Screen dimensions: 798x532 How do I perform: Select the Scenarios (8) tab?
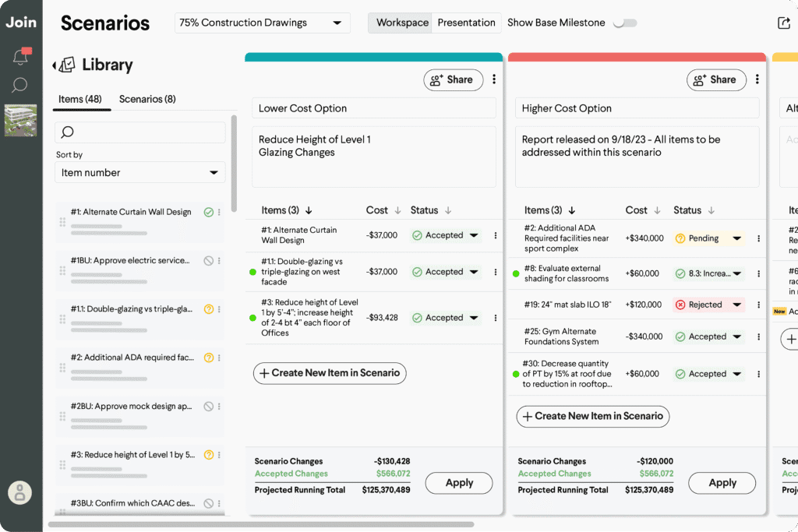click(147, 99)
